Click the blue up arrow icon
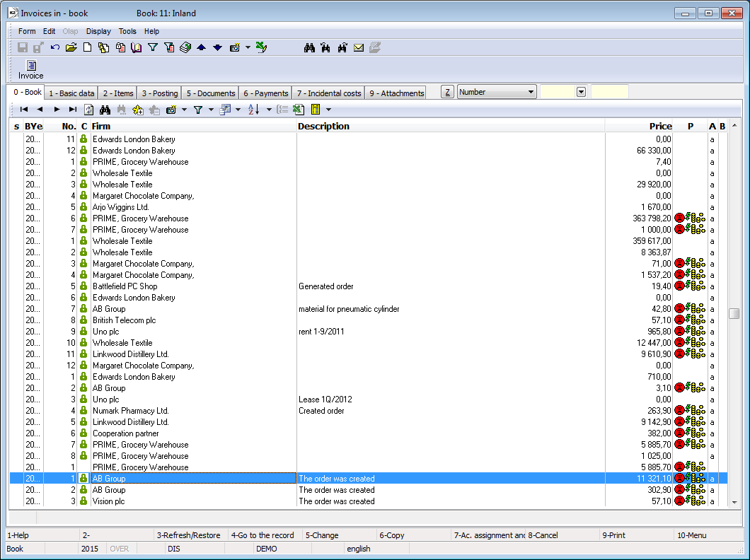Image resolution: width=750 pixels, height=560 pixels. click(202, 47)
